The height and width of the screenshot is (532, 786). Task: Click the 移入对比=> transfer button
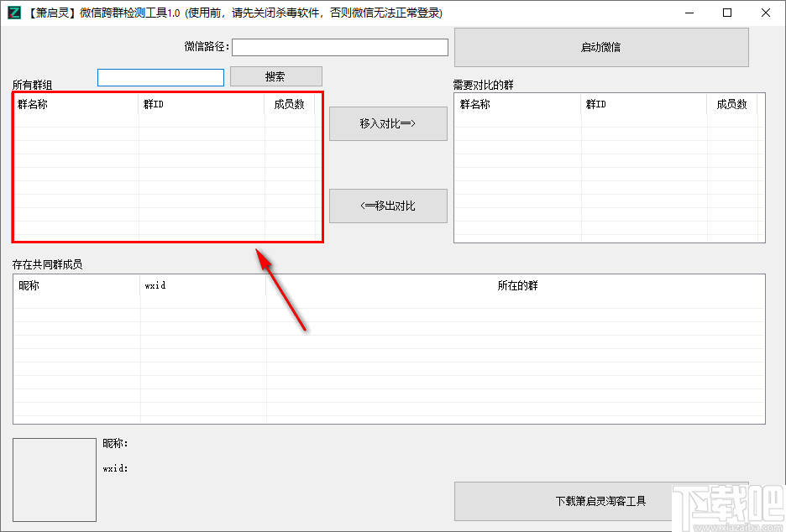point(388,123)
